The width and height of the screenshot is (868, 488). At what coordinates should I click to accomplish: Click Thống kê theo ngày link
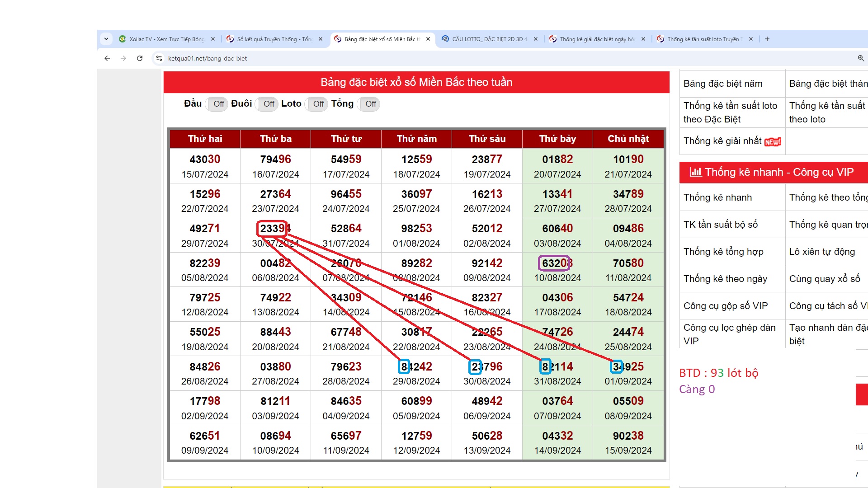[x=725, y=279]
